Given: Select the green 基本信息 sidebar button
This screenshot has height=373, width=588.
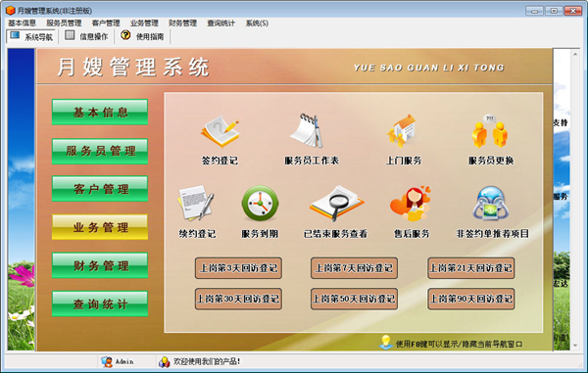Looking at the screenshot, I should (x=100, y=112).
